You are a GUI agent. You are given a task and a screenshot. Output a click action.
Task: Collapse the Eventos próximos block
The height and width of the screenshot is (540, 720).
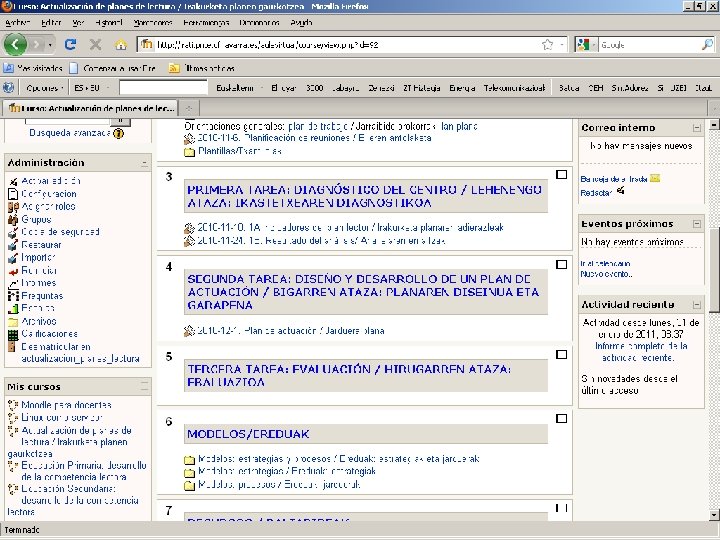(x=697, y=224)
